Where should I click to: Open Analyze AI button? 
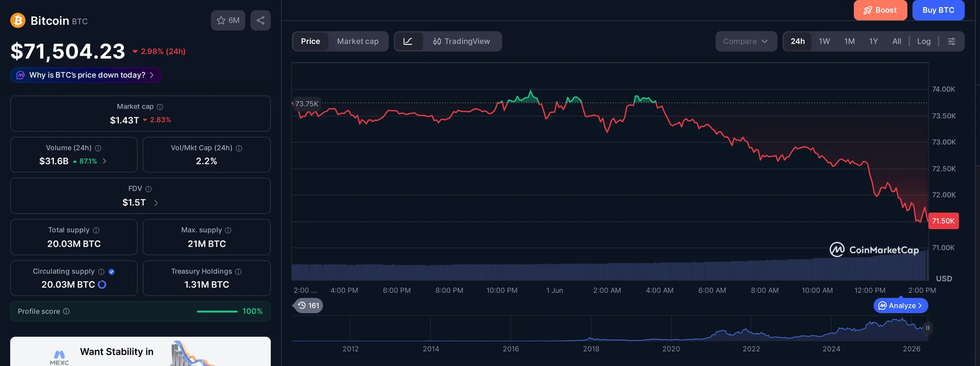point(901,305)
